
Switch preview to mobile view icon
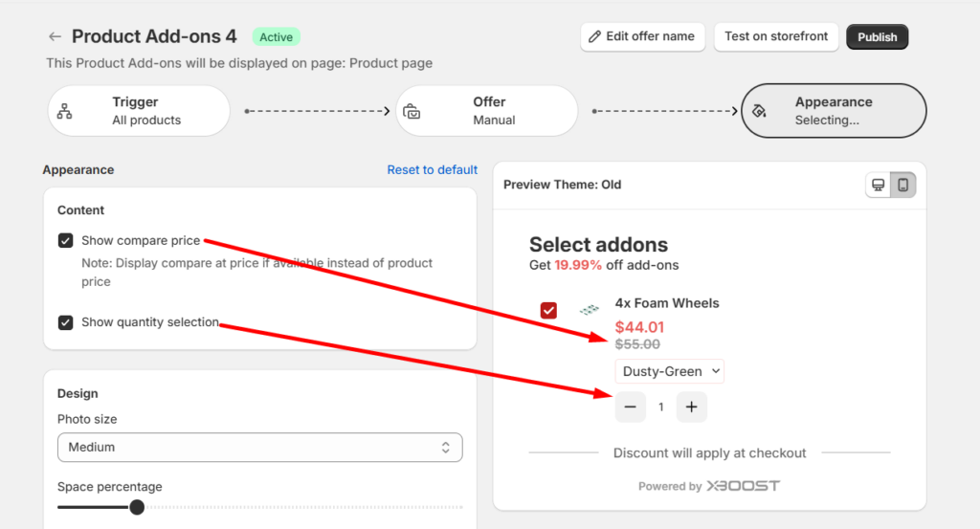(902, 185)
